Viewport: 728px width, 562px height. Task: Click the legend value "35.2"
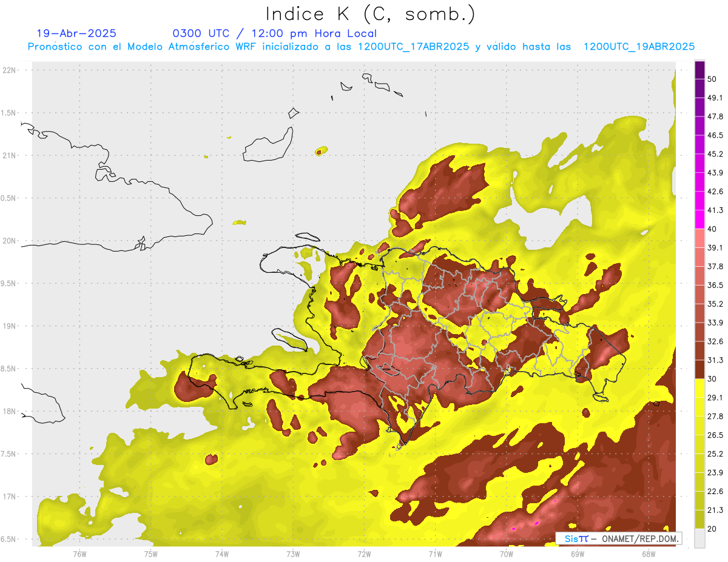[715, 304]
